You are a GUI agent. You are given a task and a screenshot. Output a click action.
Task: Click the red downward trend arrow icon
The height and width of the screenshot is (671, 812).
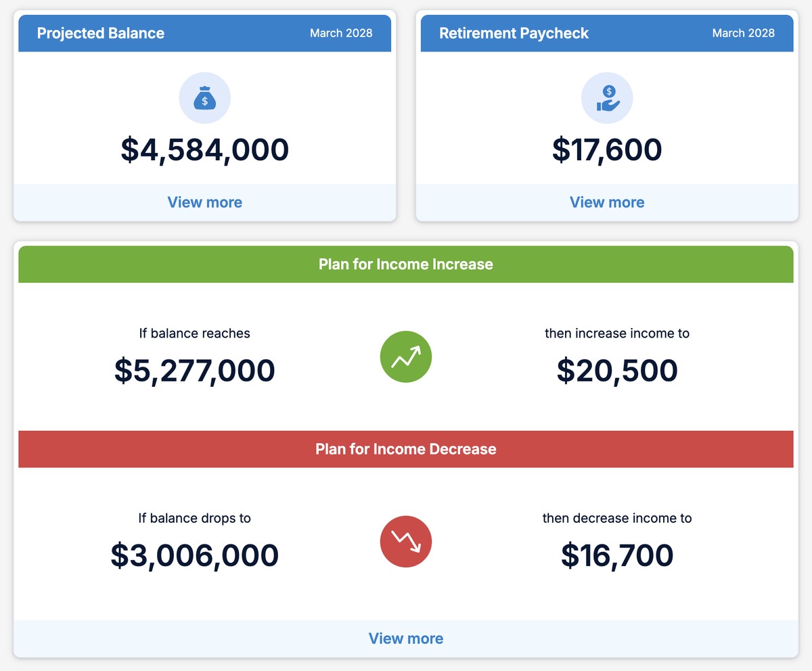[x=405, y=541]
